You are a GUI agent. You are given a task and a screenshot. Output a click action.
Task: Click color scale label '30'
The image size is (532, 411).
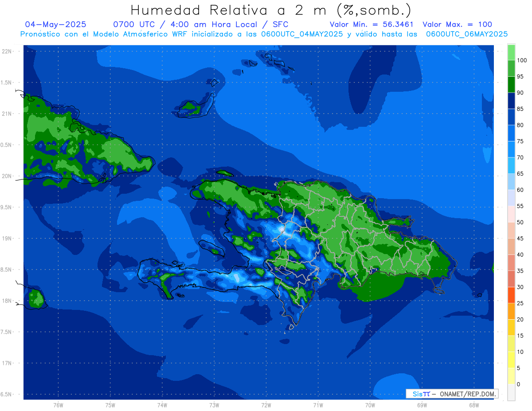click(x=520, y=287)
